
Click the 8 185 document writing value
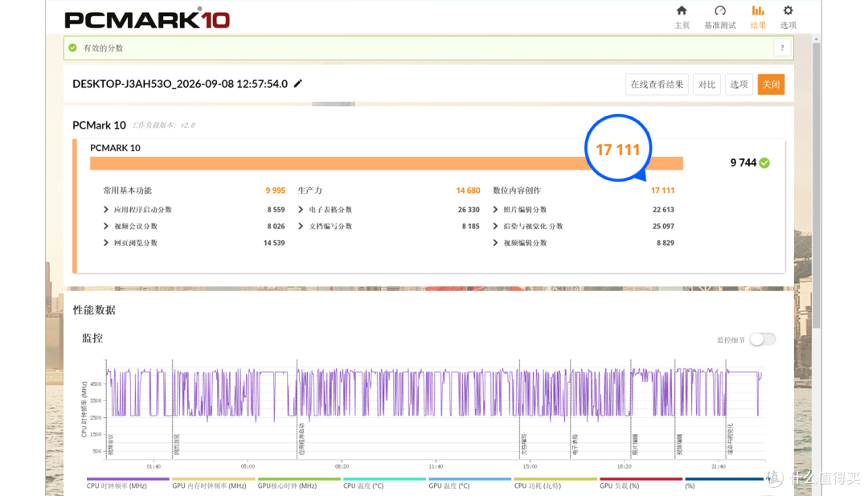[470, 227]
